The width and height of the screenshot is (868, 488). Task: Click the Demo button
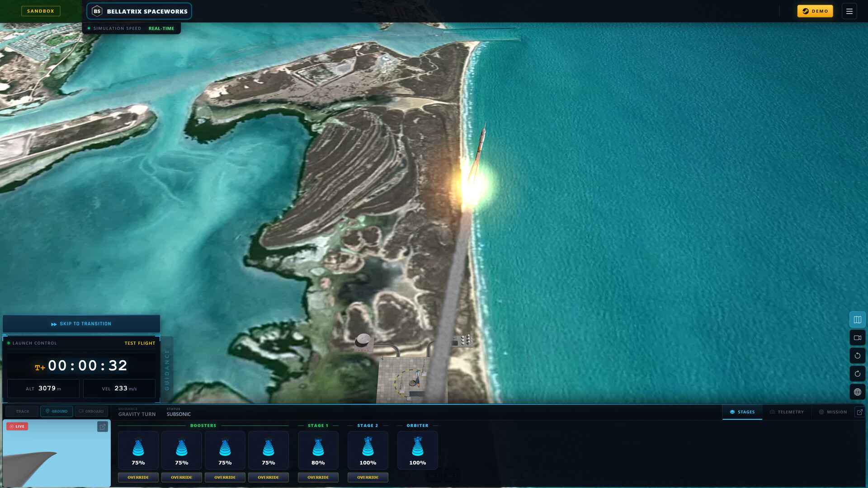point(815,11)
